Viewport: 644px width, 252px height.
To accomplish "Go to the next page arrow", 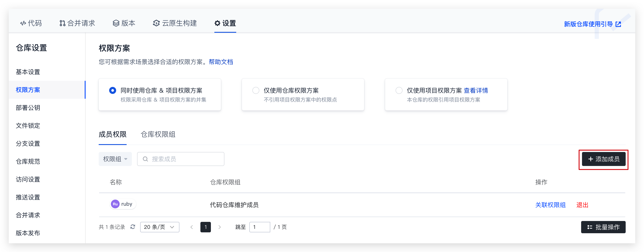I will (219, 227).
